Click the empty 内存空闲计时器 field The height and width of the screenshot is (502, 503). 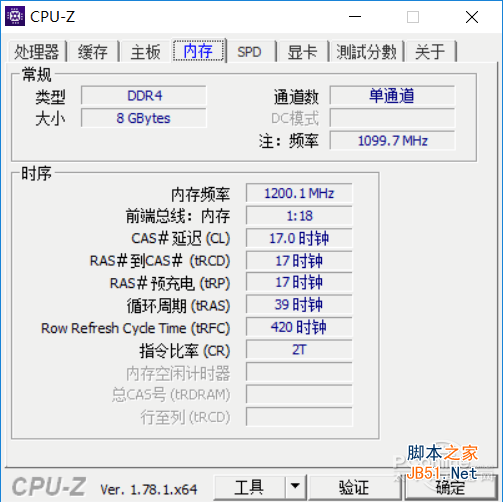(299, 372)
